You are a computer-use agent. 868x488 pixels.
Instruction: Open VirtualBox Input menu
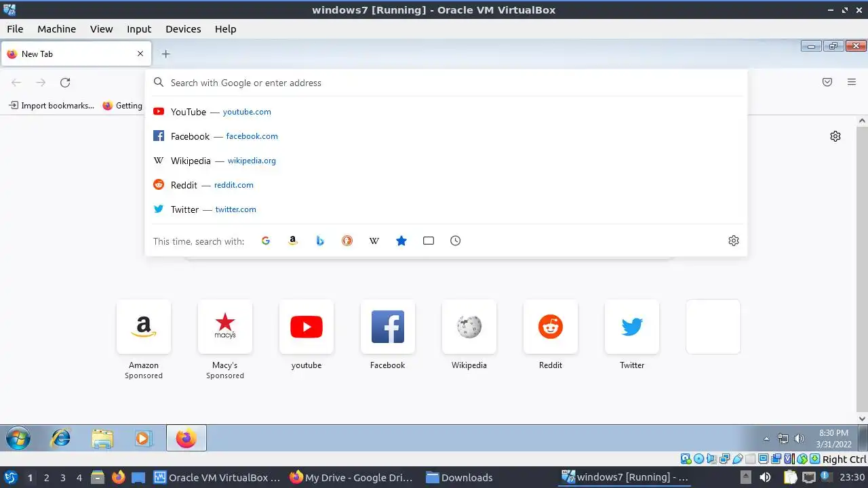[x=139, y=29]
